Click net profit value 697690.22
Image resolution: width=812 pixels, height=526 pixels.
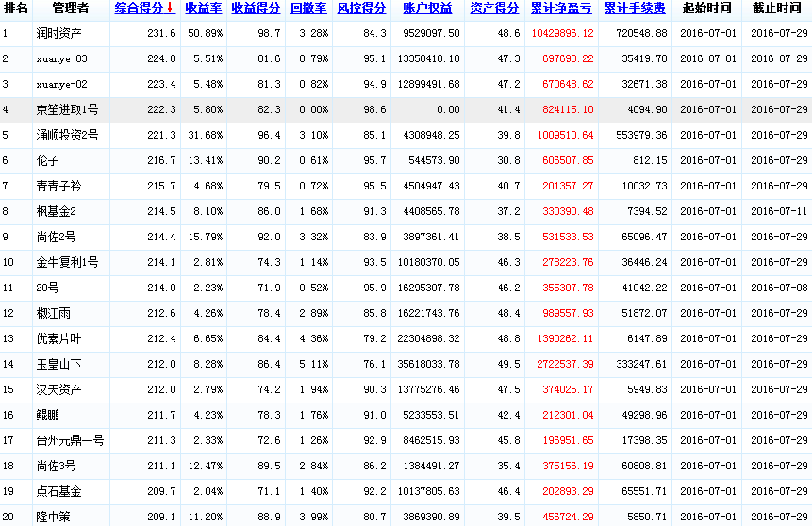(x=568, y=58)
